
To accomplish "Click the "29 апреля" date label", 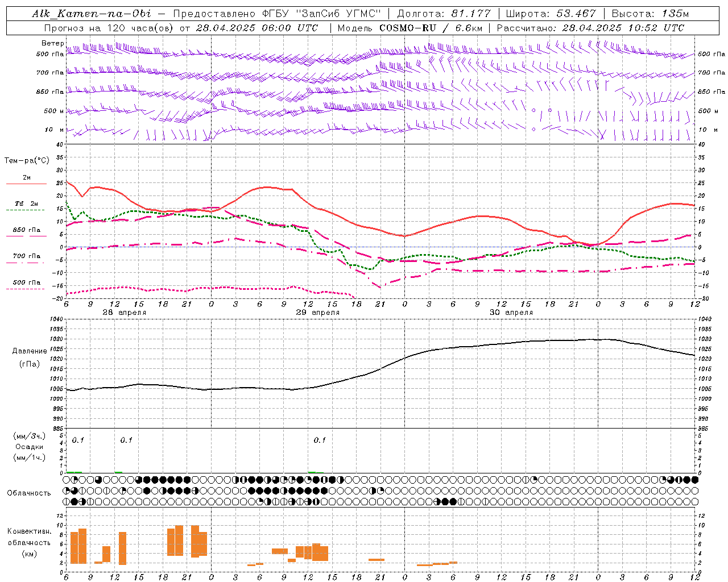I will pos(318,313).
